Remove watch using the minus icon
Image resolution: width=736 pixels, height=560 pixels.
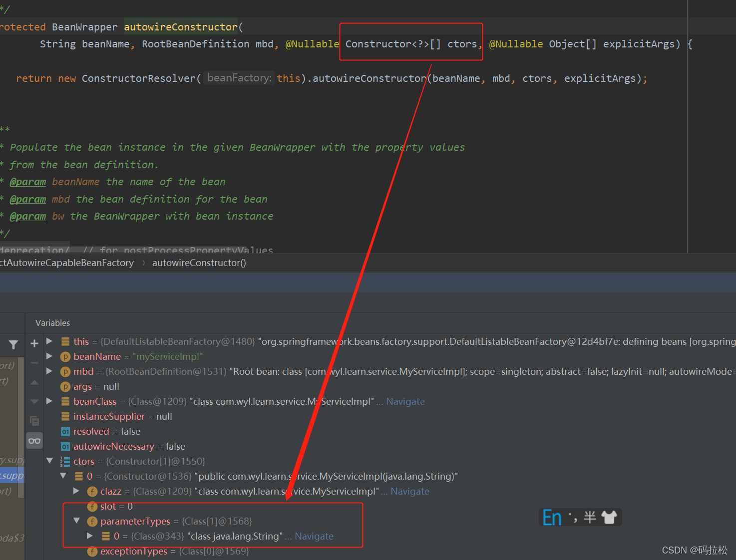pos(34,363)
